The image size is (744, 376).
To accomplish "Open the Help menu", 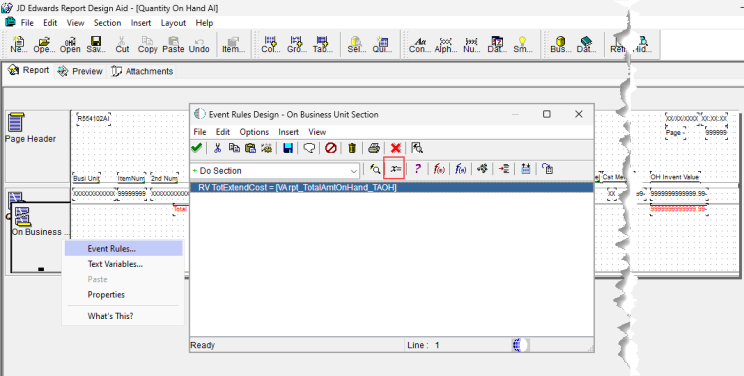I will [205, 23].
